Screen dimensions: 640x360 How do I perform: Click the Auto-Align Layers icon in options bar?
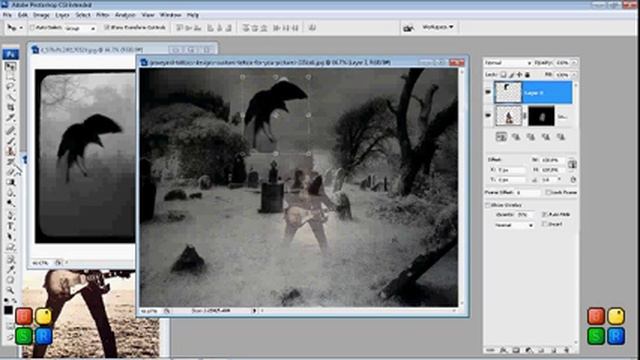pos(312,28)
